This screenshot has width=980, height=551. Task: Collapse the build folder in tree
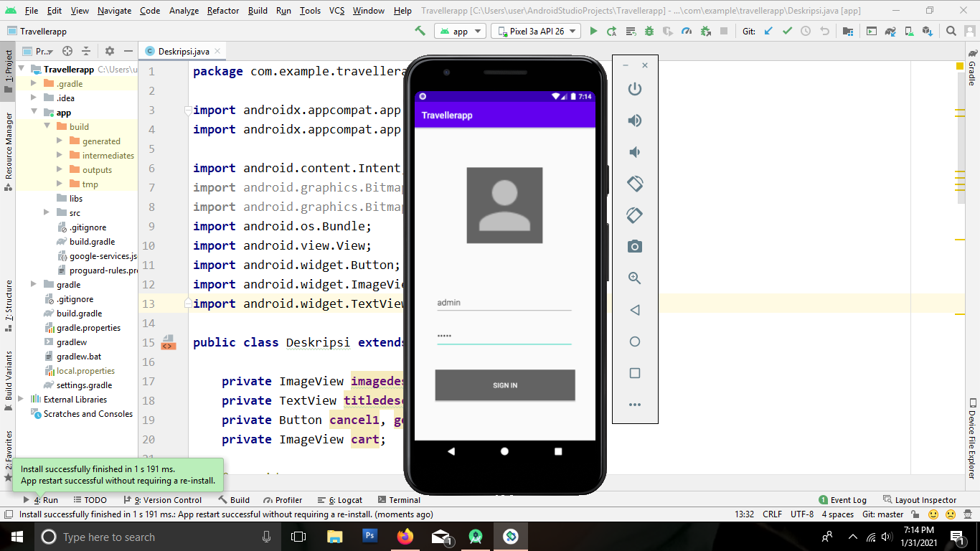click(47, 127)
